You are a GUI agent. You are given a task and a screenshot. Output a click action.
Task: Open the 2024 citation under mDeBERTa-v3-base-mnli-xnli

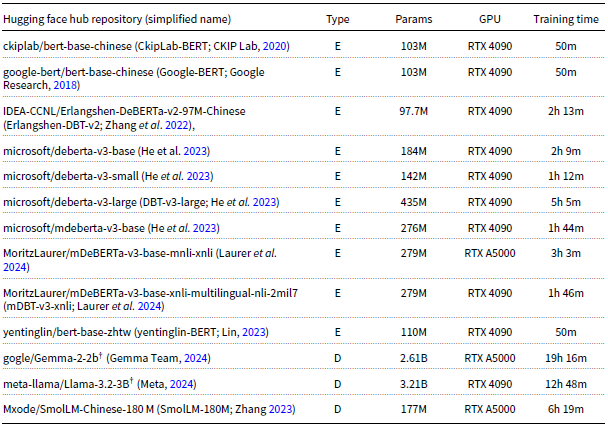pyautogui.click(x=14, y=267)
